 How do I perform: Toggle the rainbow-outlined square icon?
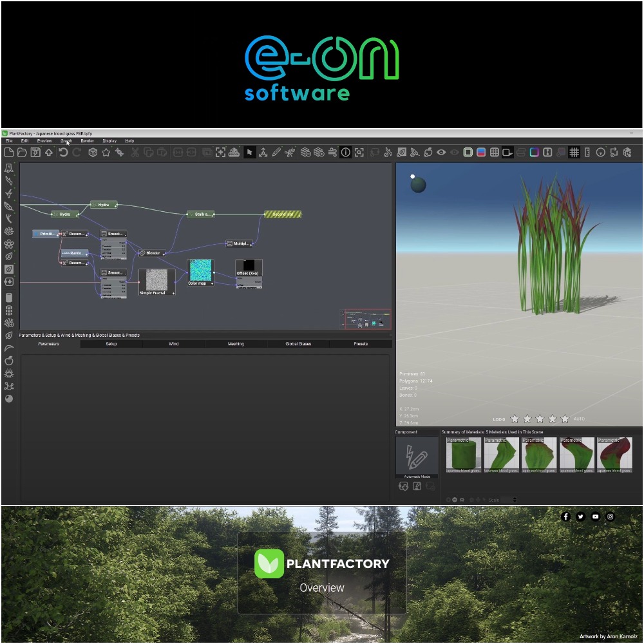click(x=534, y=153)
